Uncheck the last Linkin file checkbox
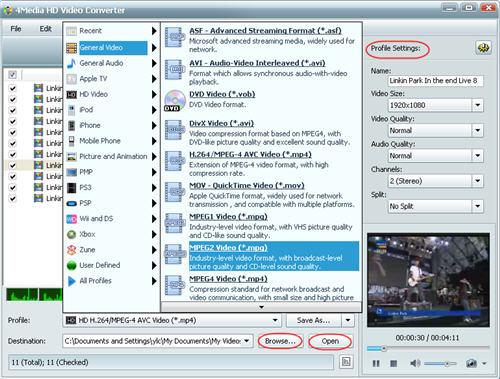The width and height of the screenshot is (500, 379). pyautogui.click(x=12, y=199)
